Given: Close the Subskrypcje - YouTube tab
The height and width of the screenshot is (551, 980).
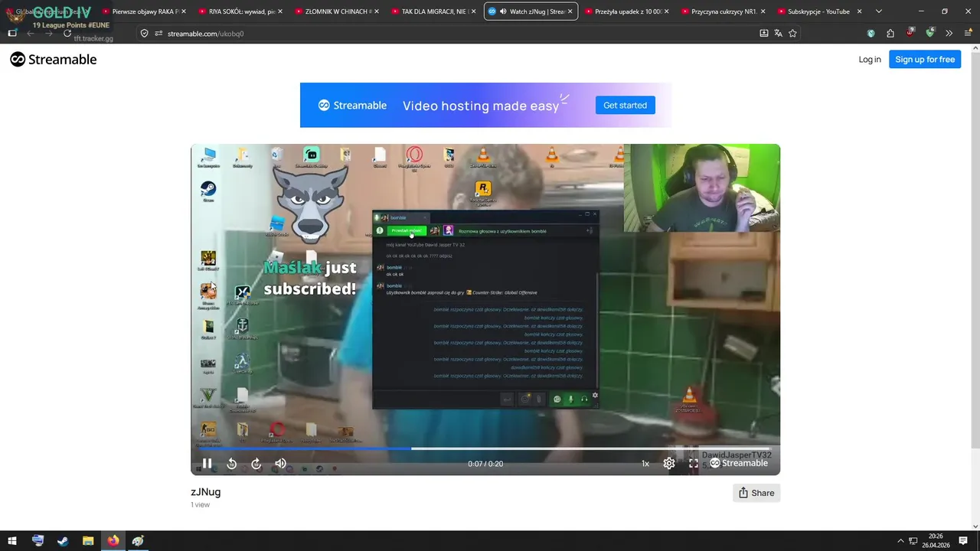Looking at the screenshot, I should pyautogui.click(x=859, y=11).
